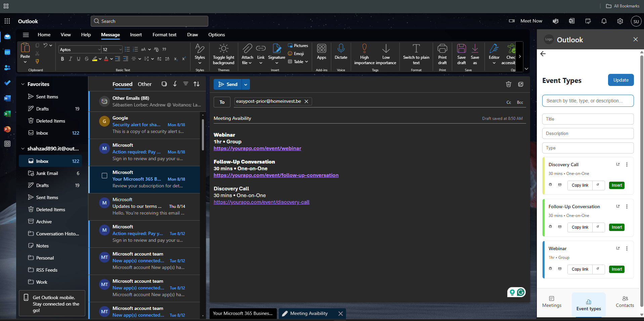
Task: Click the Print draft icon
Action: click(x=442, y=49)
